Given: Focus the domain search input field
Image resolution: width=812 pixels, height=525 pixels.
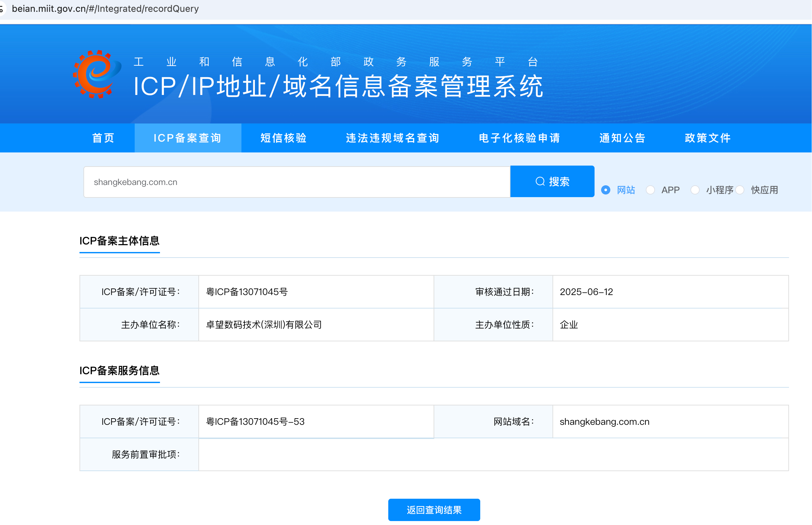Looking at the screenshot, I should [x=296, y=182].
